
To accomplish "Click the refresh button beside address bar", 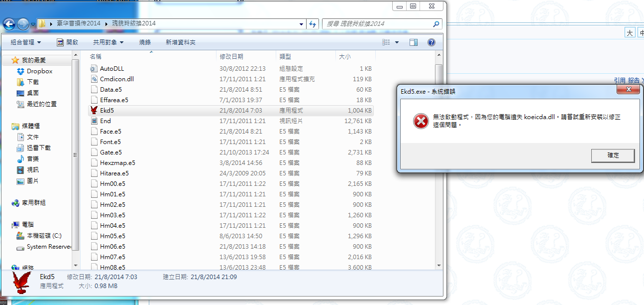I will click(x=313, y=23).
